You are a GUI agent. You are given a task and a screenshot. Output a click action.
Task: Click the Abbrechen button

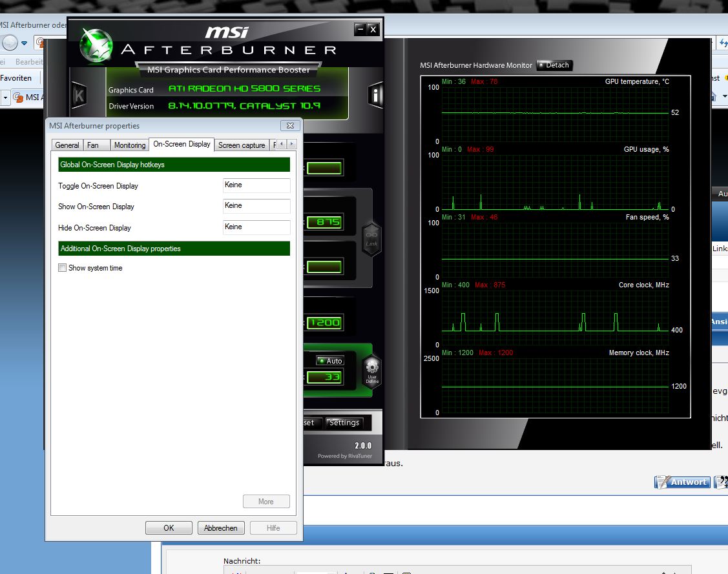click(x=220, y=528)
